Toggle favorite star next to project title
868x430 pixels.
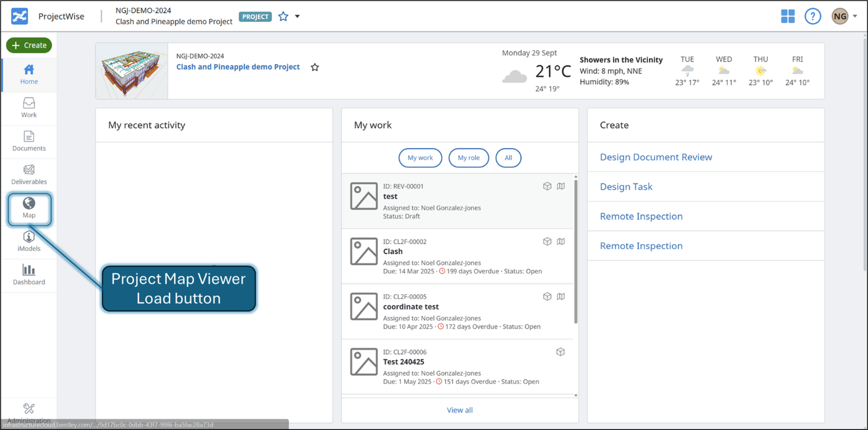tap(315, 67)
